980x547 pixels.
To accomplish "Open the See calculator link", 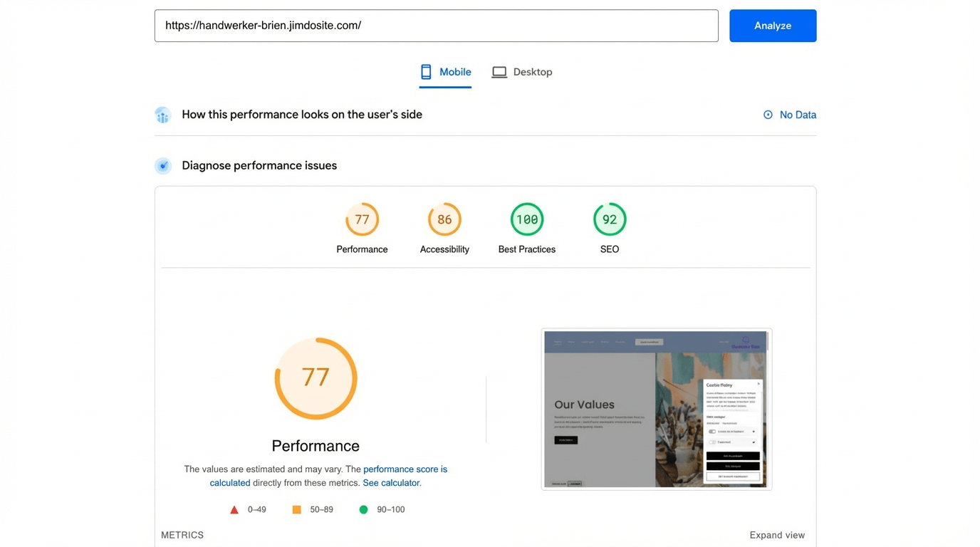I will pos(391,483).
